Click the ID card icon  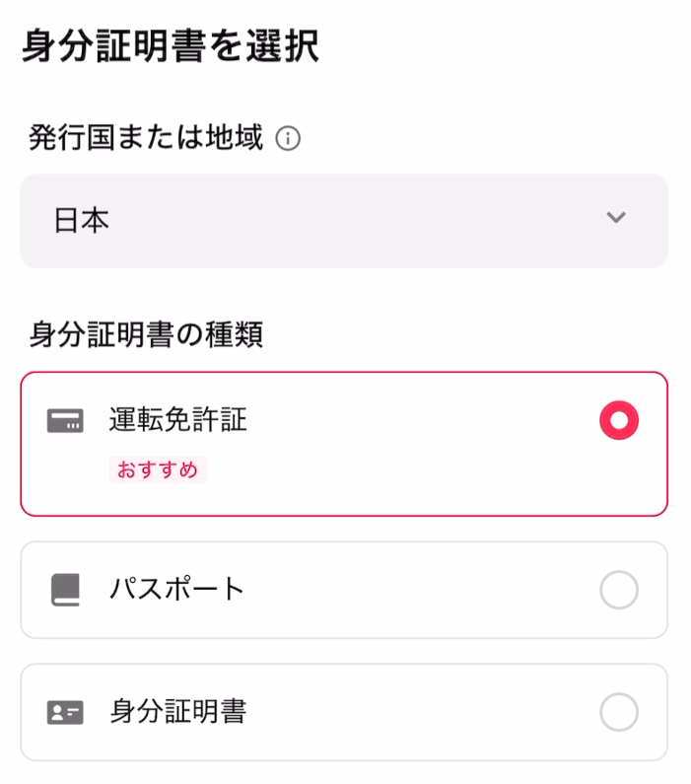click(65, 712)
